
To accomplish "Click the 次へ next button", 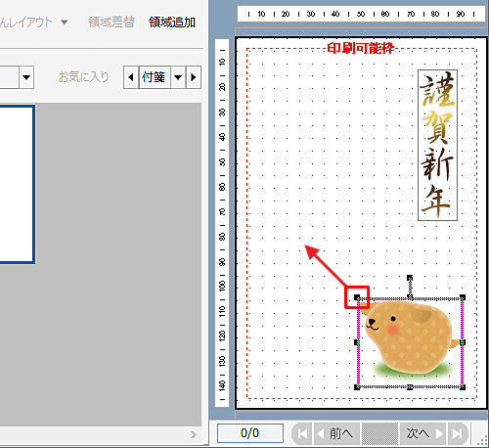I will pyautogui.click(x=422, y=433).
